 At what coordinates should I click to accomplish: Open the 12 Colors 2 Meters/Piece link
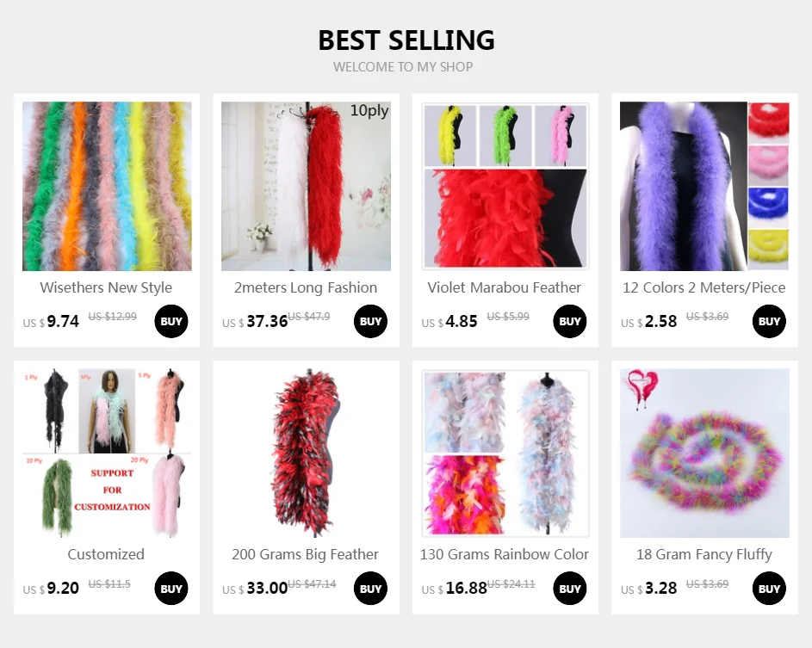tap(704, 287)
